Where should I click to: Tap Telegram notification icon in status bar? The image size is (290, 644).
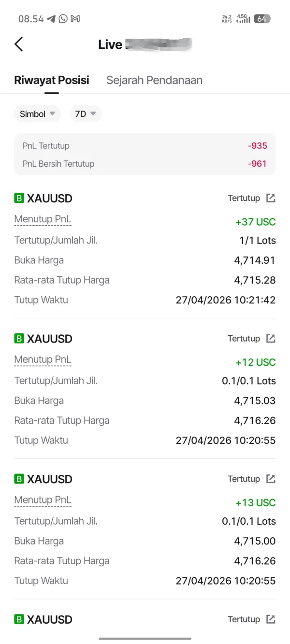point(51,19)
